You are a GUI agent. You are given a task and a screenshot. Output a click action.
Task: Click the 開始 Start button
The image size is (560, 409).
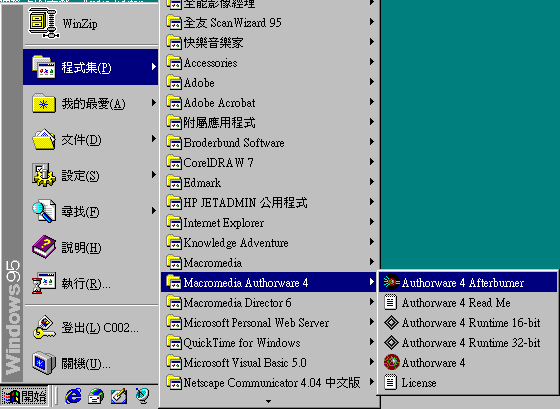tap(25, 396)
